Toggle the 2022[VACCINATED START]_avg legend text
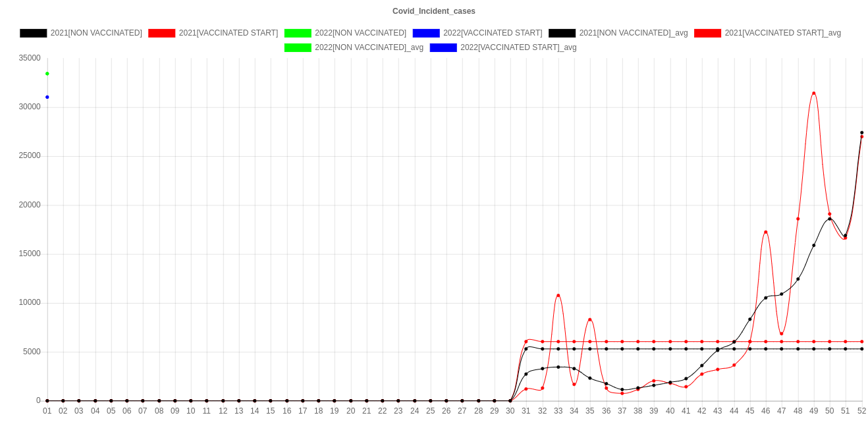This screenshot has height=434, width=868. (518, 47)
